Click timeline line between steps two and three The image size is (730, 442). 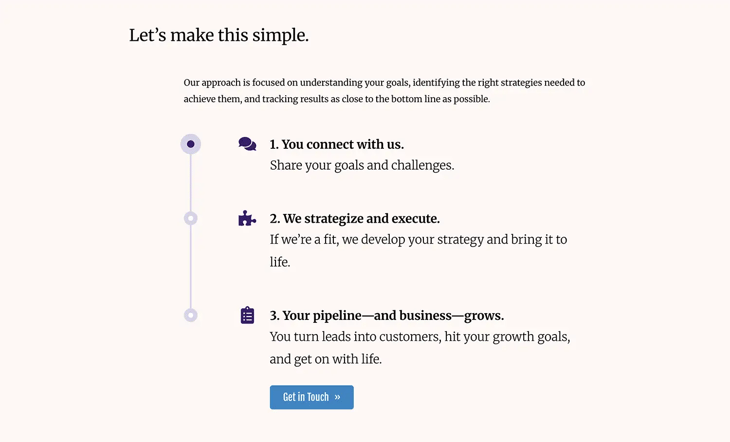click(x=191, y=267)
